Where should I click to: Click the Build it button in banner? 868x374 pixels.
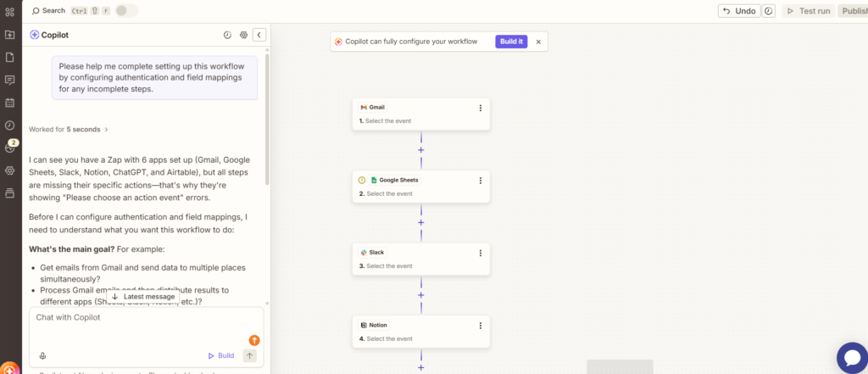click(511, 42)
